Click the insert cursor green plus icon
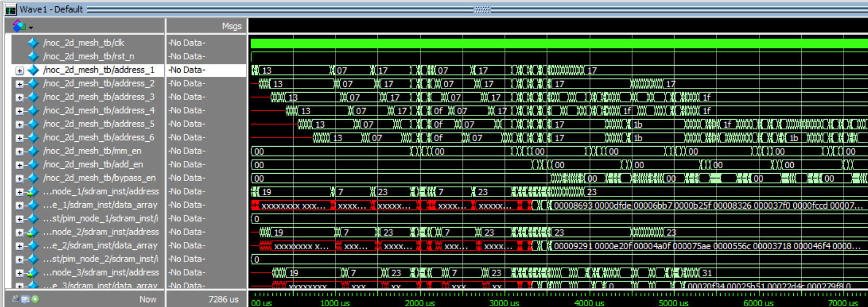868x307 pixels. tap(35, 299)
